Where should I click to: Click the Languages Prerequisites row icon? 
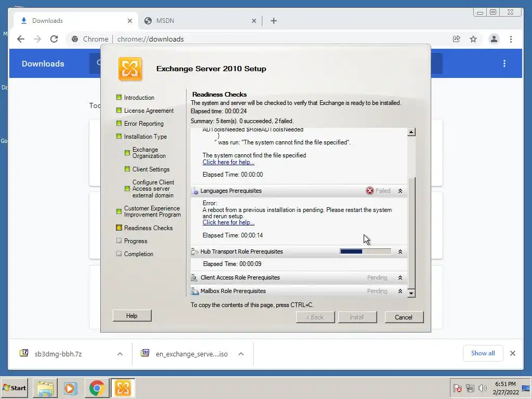(195, 191)
